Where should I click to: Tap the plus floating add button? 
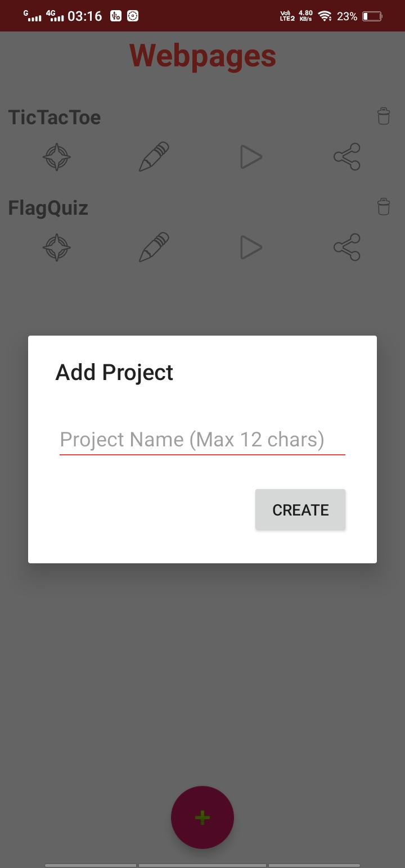tap(202, 817)
